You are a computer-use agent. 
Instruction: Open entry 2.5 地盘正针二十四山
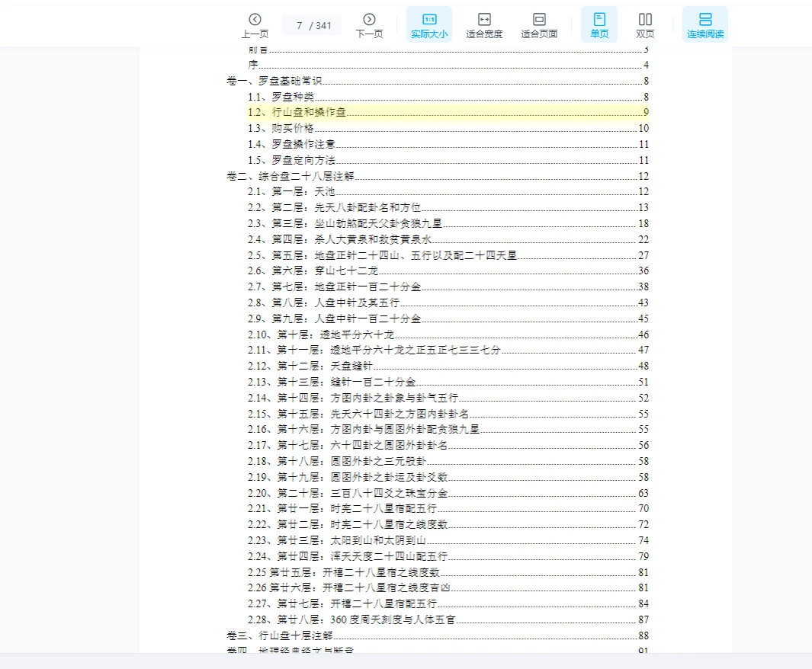click(448, 255)
